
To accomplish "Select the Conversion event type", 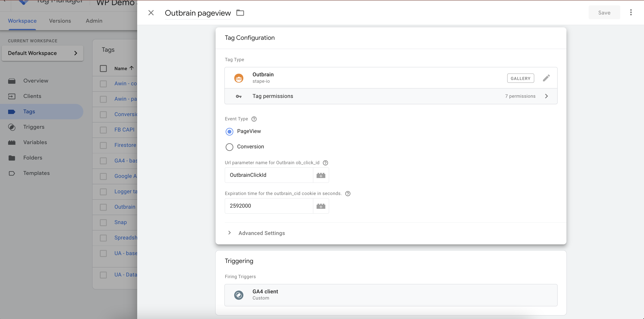I will tap(229, 147).
